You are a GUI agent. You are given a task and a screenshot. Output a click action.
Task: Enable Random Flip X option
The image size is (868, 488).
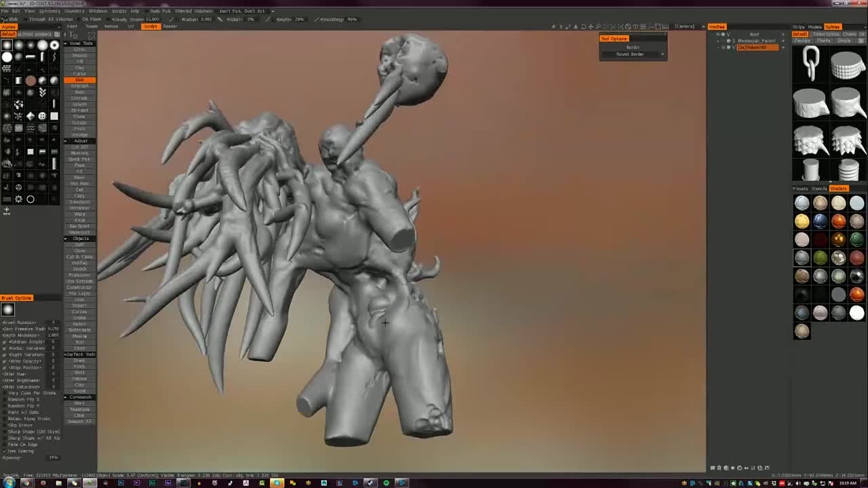click(x=5, y=399)
